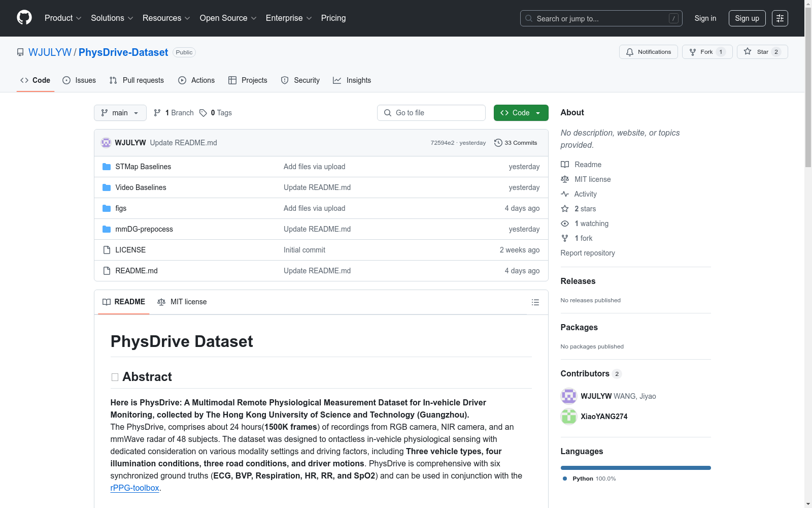
Task: Click Report repository link
Action: pyautogui.click(x=588, y=253)
